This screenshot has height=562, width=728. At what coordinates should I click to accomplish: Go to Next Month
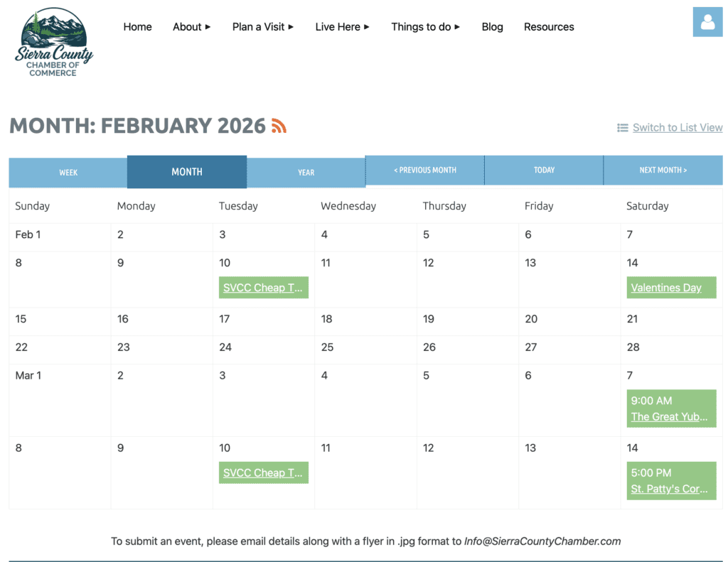[x=663, y=170]
